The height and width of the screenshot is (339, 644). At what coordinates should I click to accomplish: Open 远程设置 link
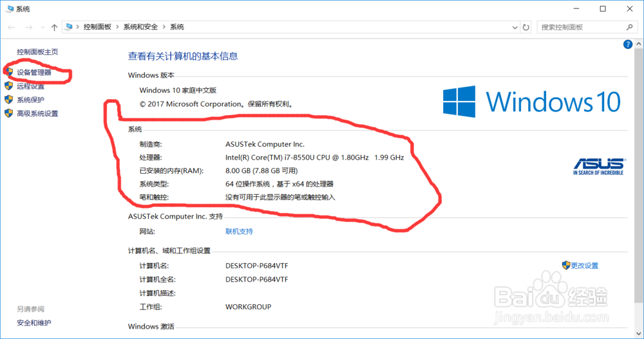coord(30,86)
